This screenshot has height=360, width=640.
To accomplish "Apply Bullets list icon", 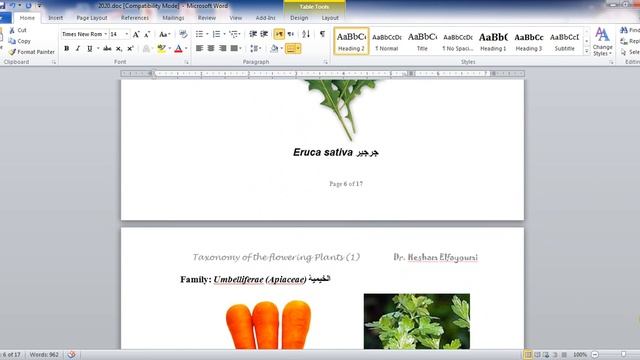I will [199, 34].
